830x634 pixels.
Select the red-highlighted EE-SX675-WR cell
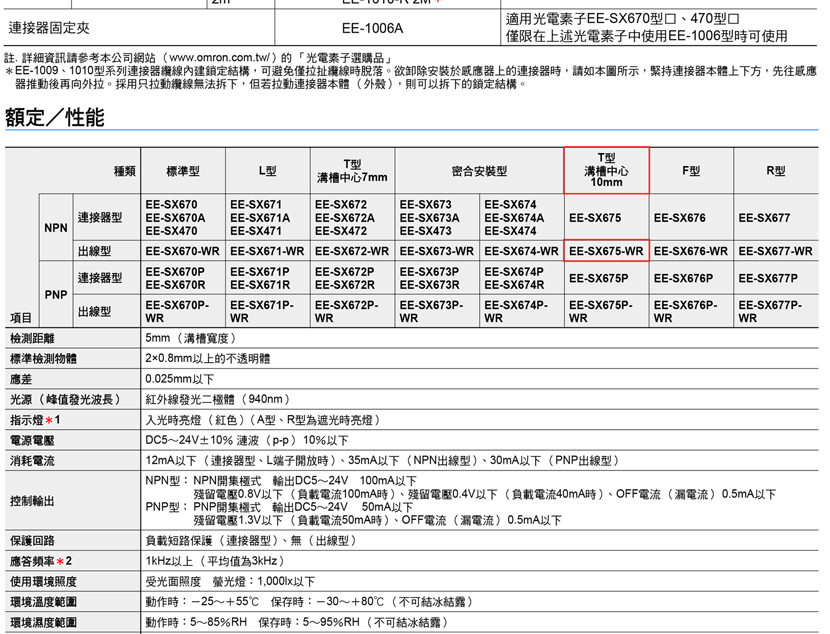coord(606,251)
